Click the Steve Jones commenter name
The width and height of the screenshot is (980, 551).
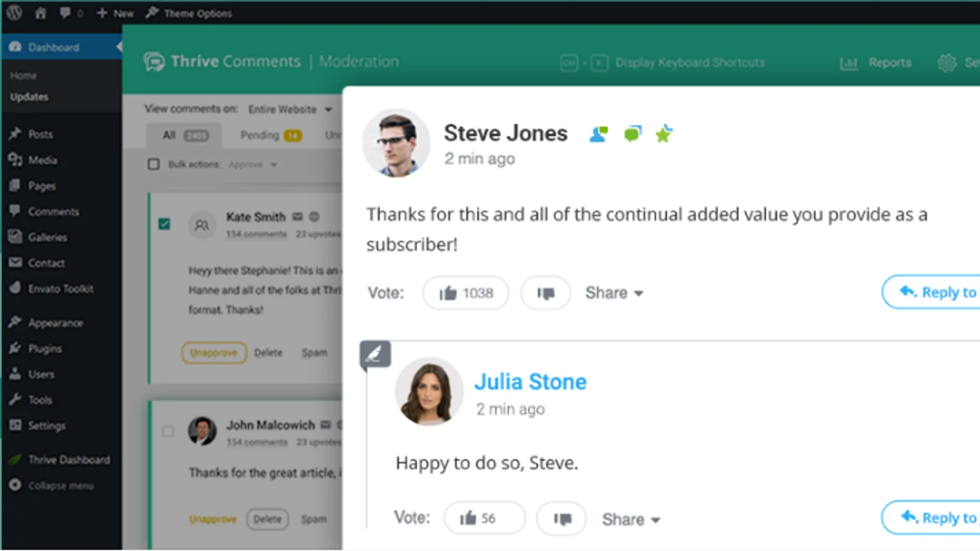[x=506, y=133]
